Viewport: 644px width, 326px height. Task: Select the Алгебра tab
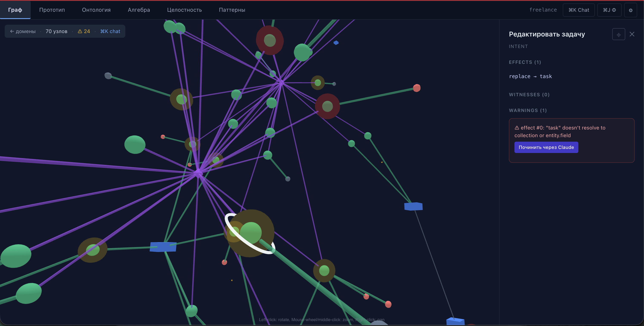139,10
